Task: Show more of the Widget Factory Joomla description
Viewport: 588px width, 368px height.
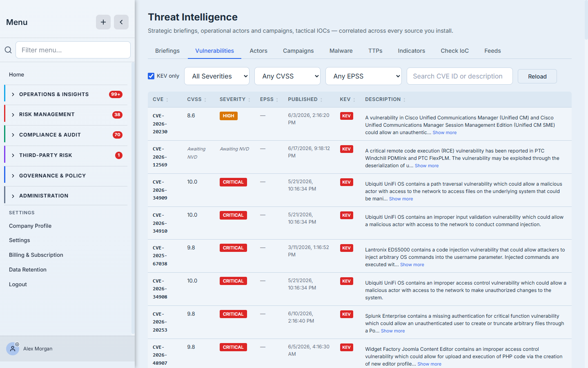Action: pyautogui.click(x=429, y=364)
